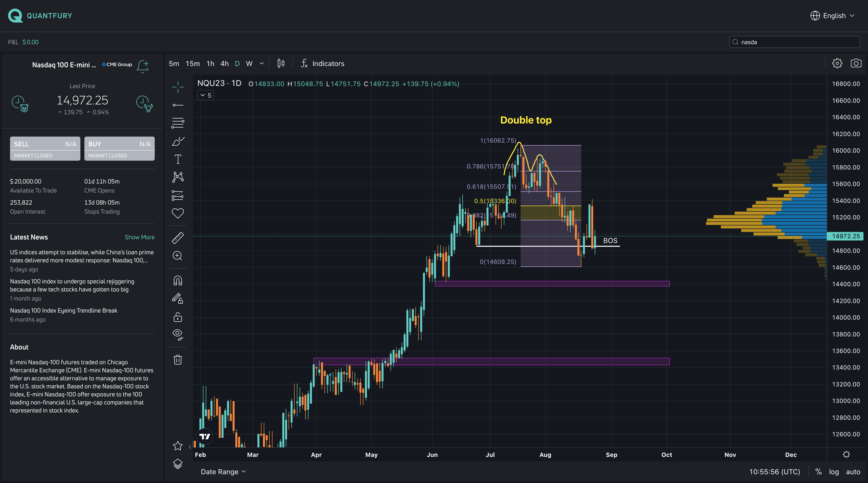Toggle auto scale mode
This screenshot has height=483, width=868.
pos(853,471)
